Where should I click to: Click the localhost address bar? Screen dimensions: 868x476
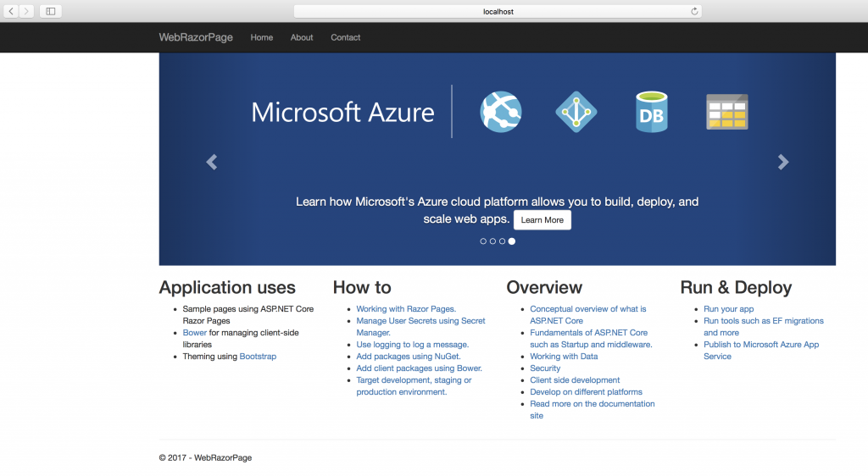click(498, 11)
